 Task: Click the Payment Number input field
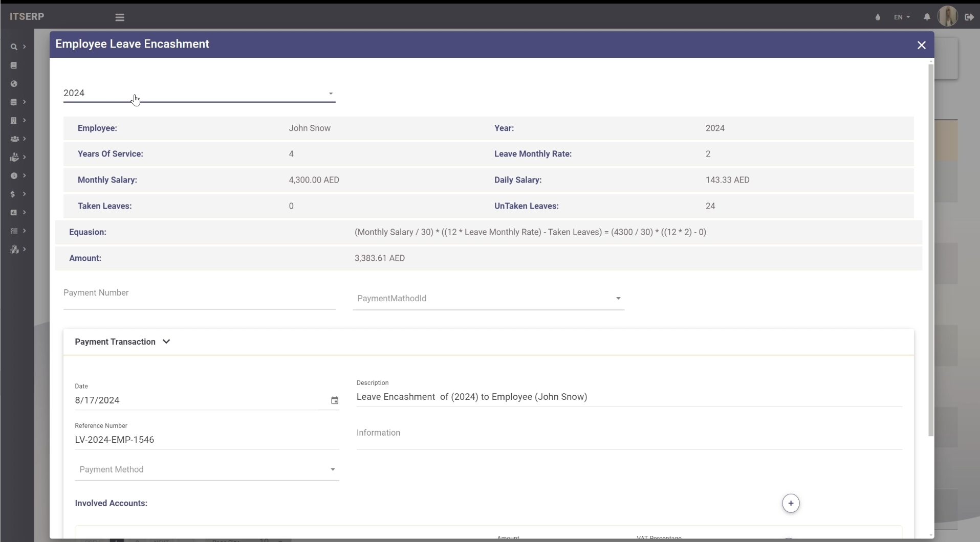(x=199, y=299)
